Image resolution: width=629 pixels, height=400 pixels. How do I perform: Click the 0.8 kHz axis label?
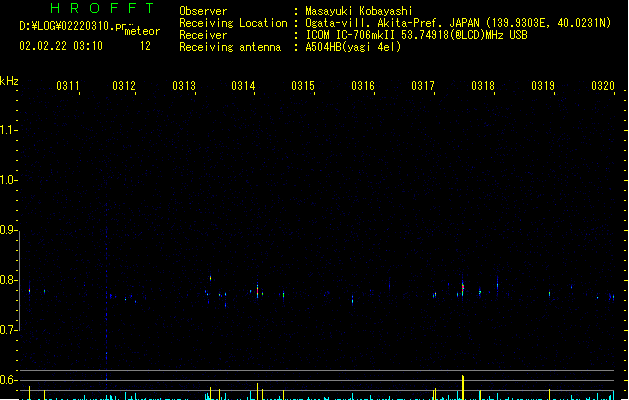coord(8,280)
